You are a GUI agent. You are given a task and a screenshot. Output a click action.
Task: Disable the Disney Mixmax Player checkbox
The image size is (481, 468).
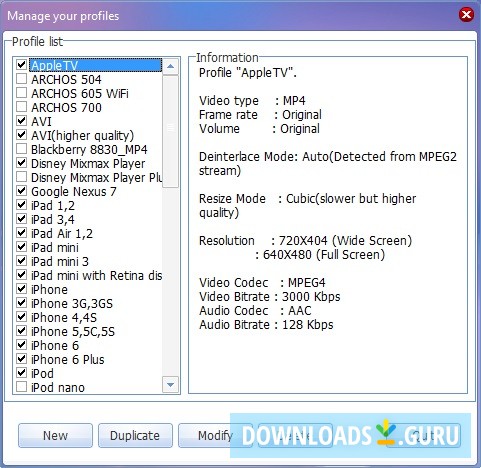pyautogui.click(x=22, y=163)
